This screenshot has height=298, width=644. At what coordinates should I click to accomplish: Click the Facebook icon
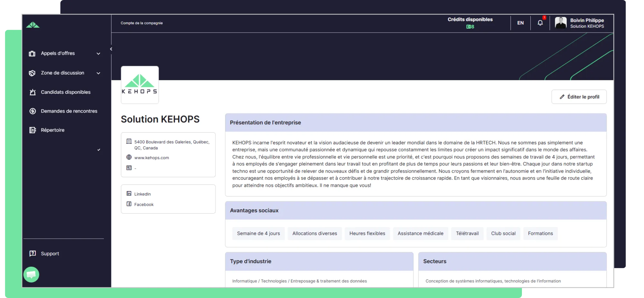(x=129, y=204)
